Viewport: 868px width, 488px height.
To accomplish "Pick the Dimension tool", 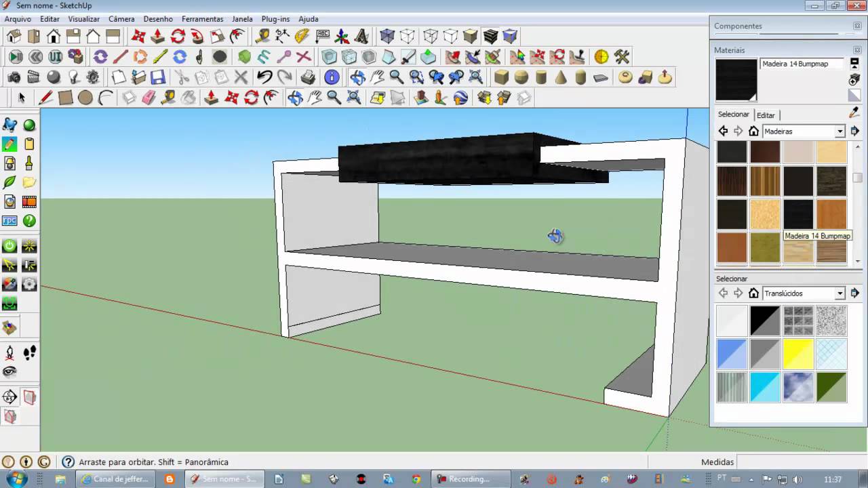I will pos(282,36).
